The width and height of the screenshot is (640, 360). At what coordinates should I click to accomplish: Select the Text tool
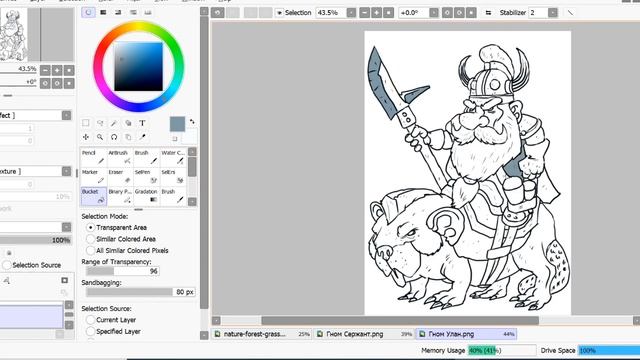click(x=142, y=123)
